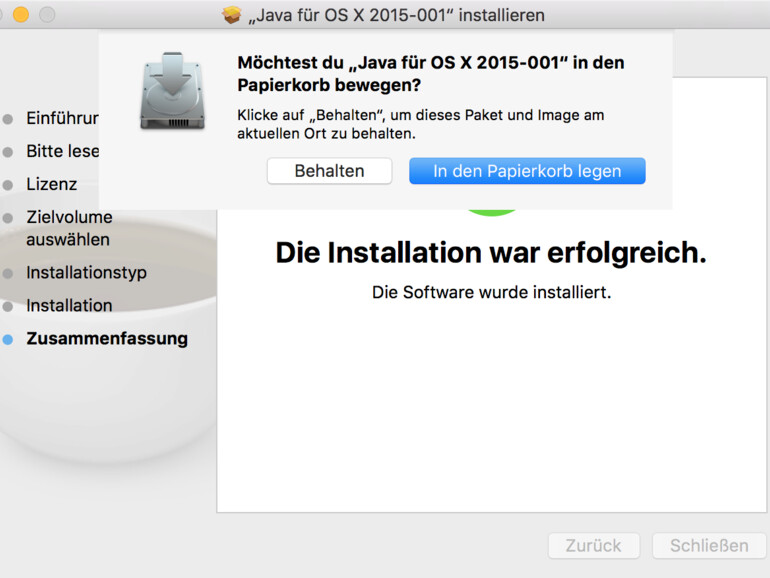770x578 pixels.
Task: Click the yellow minimize window button
Action: [21, 15]
